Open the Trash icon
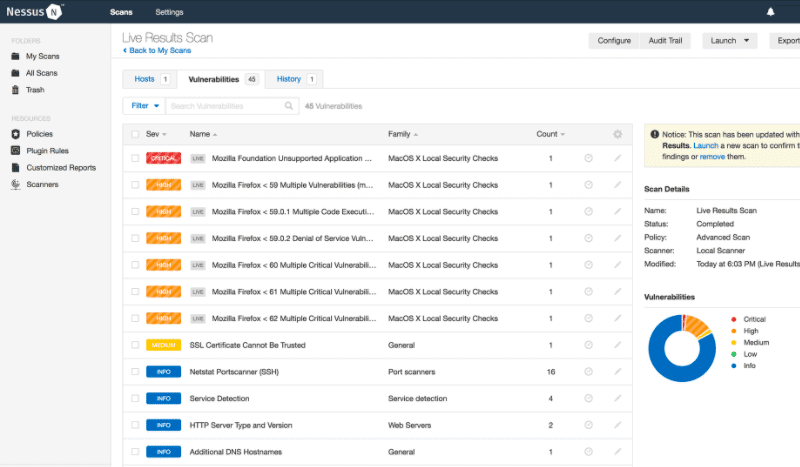The image size is (800, 467). click(x=15, y=90)
